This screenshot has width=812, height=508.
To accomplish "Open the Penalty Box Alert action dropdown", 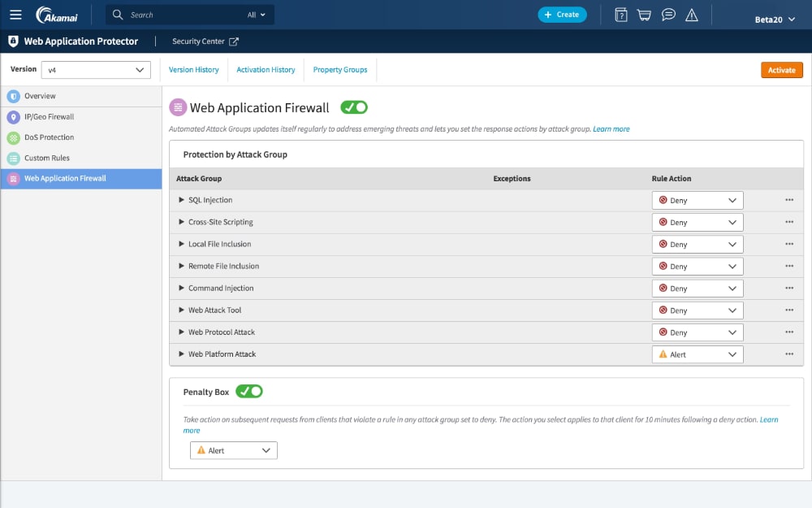I will coord(234,450).
